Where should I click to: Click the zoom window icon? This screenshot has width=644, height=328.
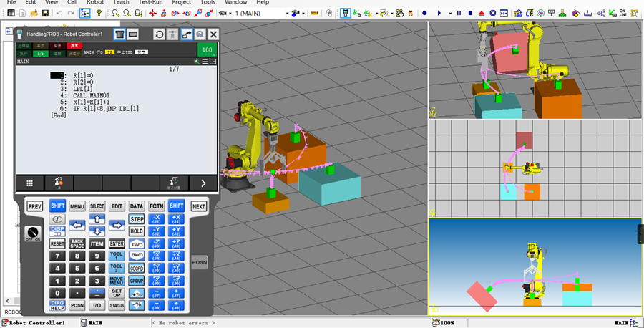(x=138, y=13)
